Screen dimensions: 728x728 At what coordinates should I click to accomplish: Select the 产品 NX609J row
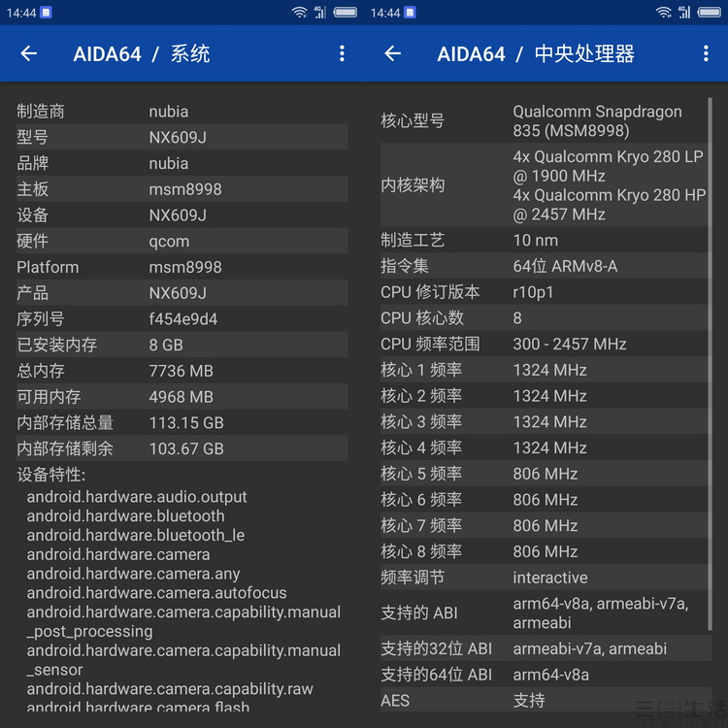pos(182,293)
